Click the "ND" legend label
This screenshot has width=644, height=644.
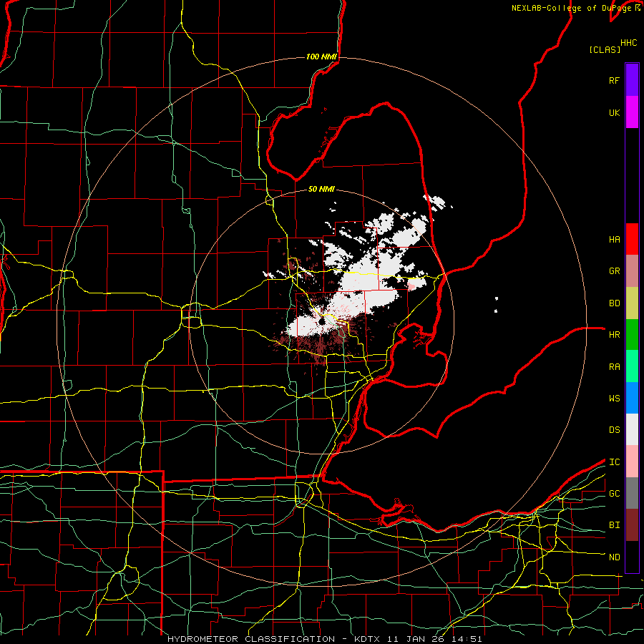[614, 557]
